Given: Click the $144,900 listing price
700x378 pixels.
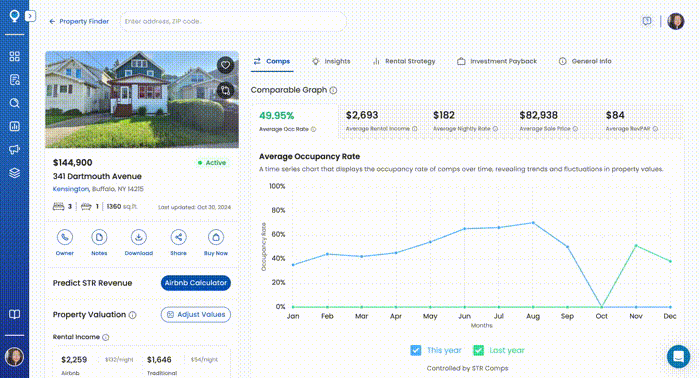Looking at the screenshot, I should 72,163.
